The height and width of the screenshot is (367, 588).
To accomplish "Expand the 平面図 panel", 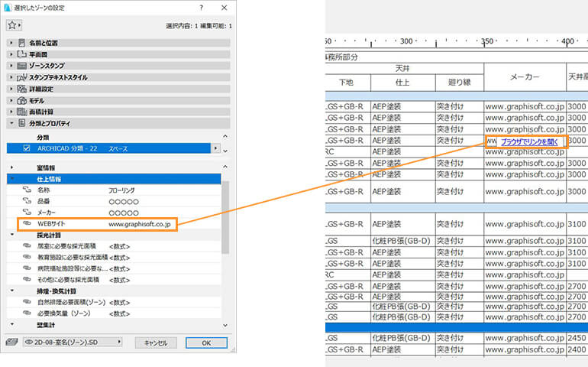I will [11, 54].
